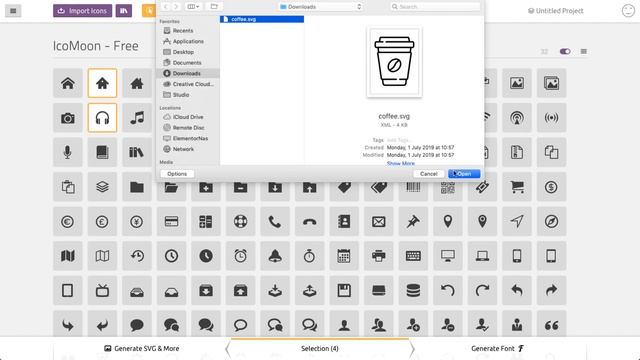This screenshot has height=360, width=640.
Task: Cancel the file dialog
Action: [429, 174]
